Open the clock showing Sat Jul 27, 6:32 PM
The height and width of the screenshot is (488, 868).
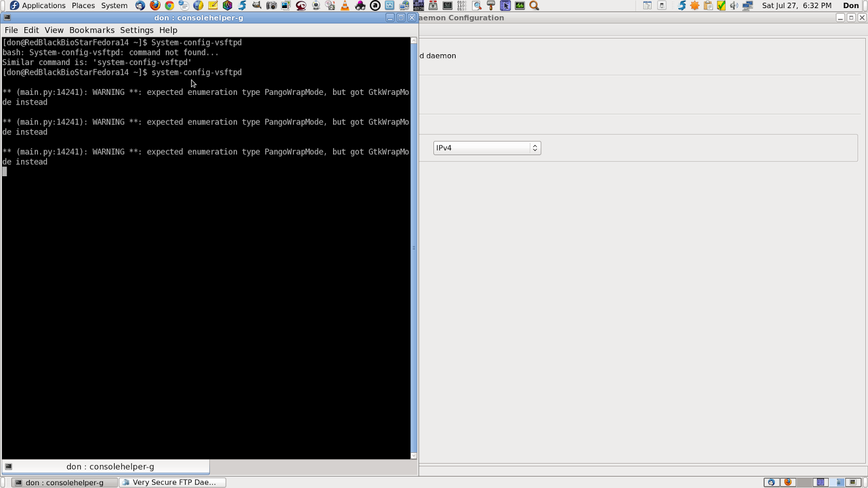[796, 5]
